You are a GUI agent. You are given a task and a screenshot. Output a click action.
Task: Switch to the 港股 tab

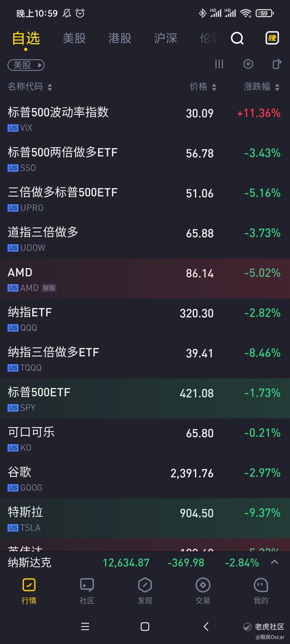click(x=120, y=38)
